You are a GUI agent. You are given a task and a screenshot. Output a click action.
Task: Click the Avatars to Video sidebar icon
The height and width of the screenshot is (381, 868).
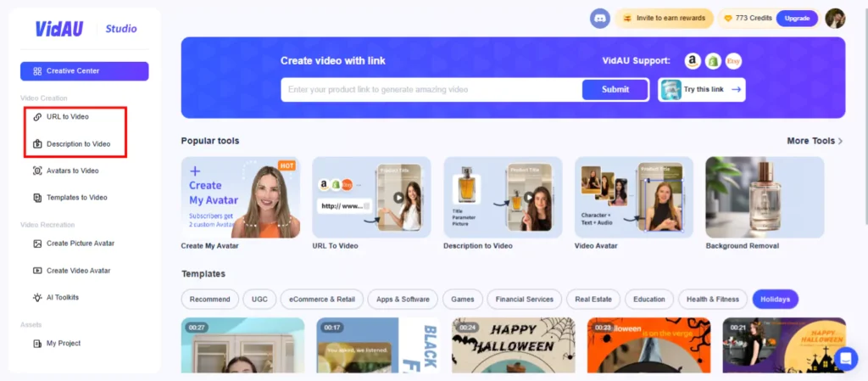click(x=37, y=171)
